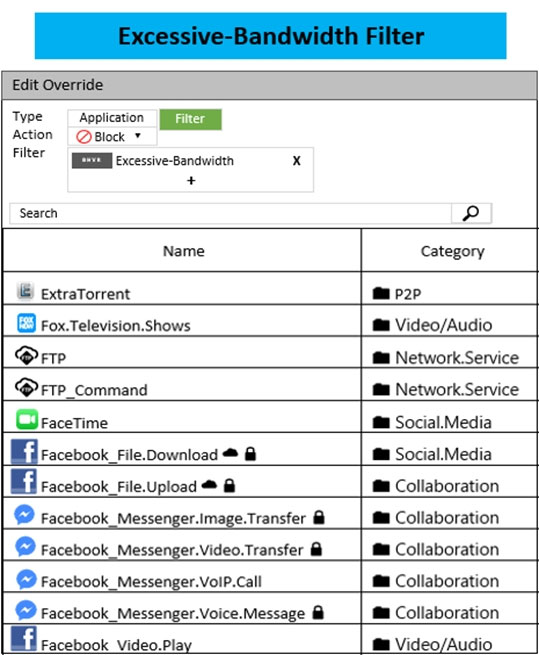The image size is (539, 655).
Task: Sort by the Category column header
Action: [453, 251]
